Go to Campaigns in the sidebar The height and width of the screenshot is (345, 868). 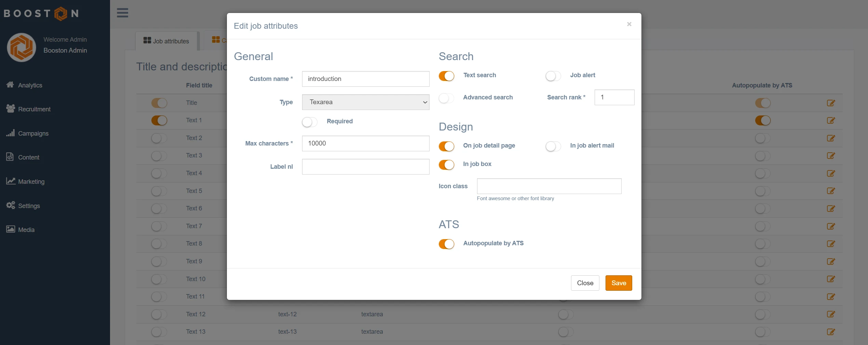(x=33, y=133)
